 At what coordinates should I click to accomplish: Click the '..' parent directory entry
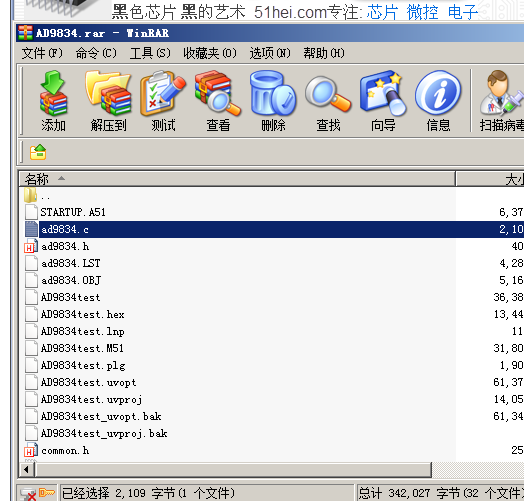click(x=45, y=197)
